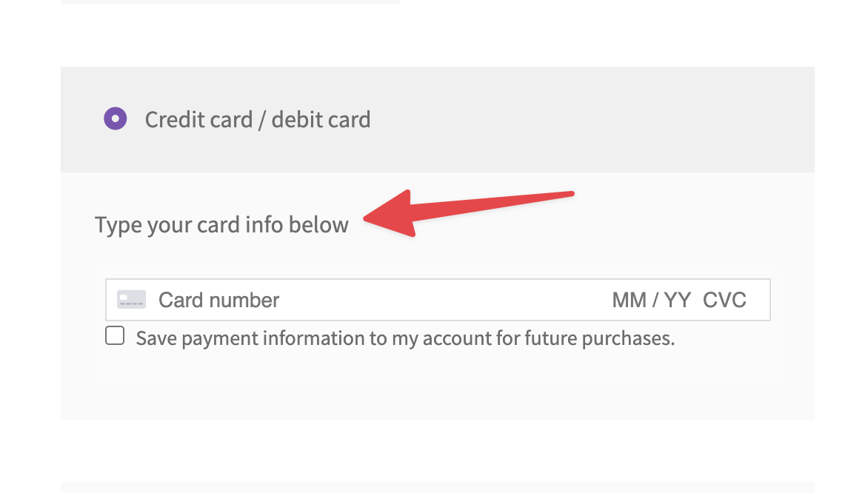The height and width of the screenshot is (493, 868).
Task: Enable the save payment information checkbox
Action: point(115,336)
